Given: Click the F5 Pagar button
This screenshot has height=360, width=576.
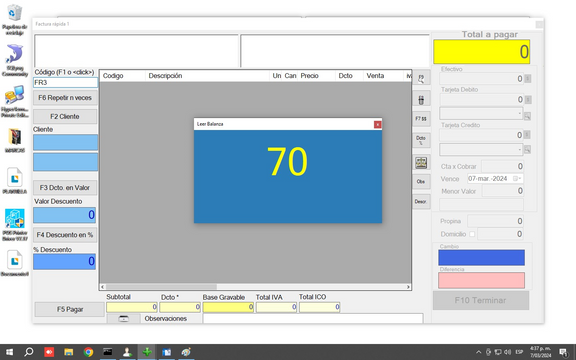Looking at the screenshot, I should pos(69,309).
